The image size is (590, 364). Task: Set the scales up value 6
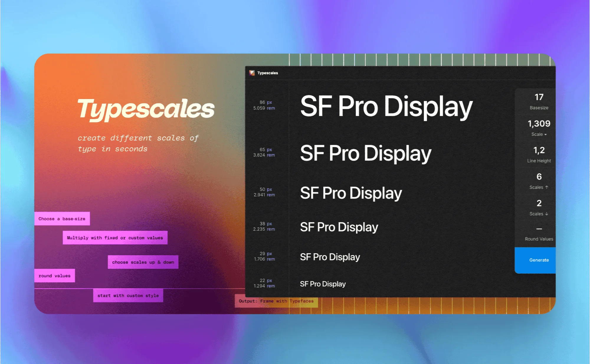pyautogui.click(x=539, y=177)
